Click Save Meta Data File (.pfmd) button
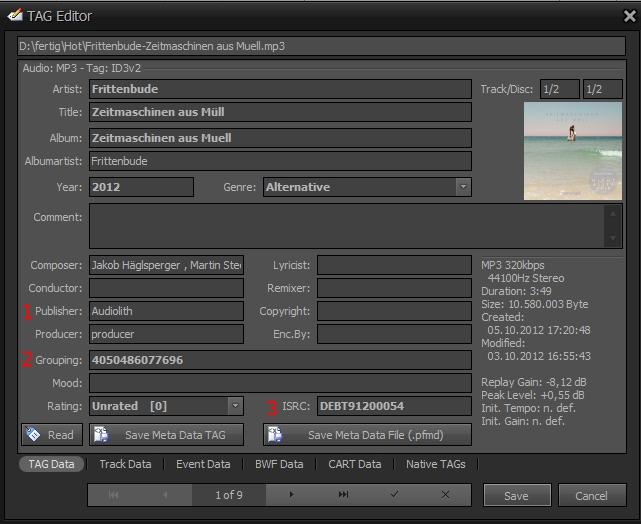Screen dimensions: 641x524 (x=367, y=434)
